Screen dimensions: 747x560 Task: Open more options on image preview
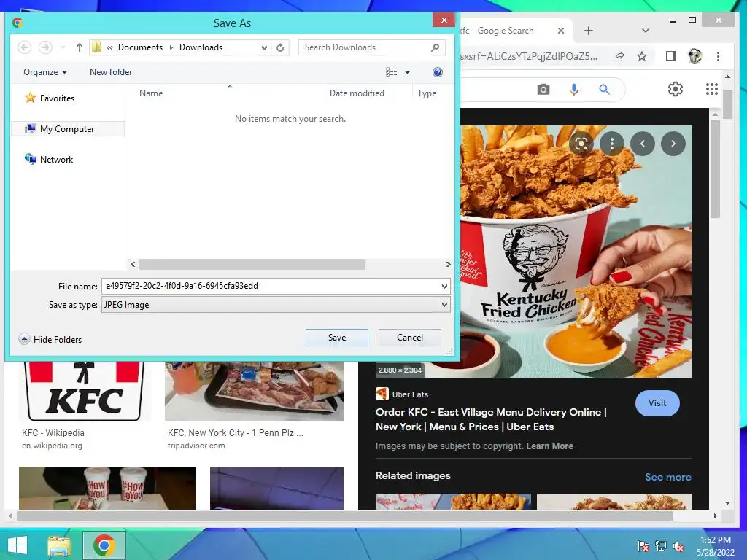[x=612, y=144]
